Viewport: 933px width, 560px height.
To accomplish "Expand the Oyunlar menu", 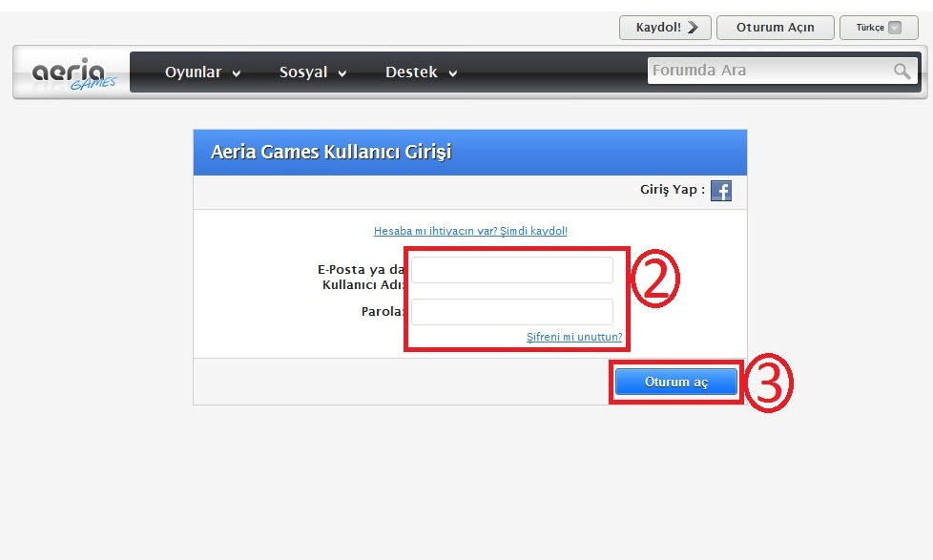I will pos(202,72).
